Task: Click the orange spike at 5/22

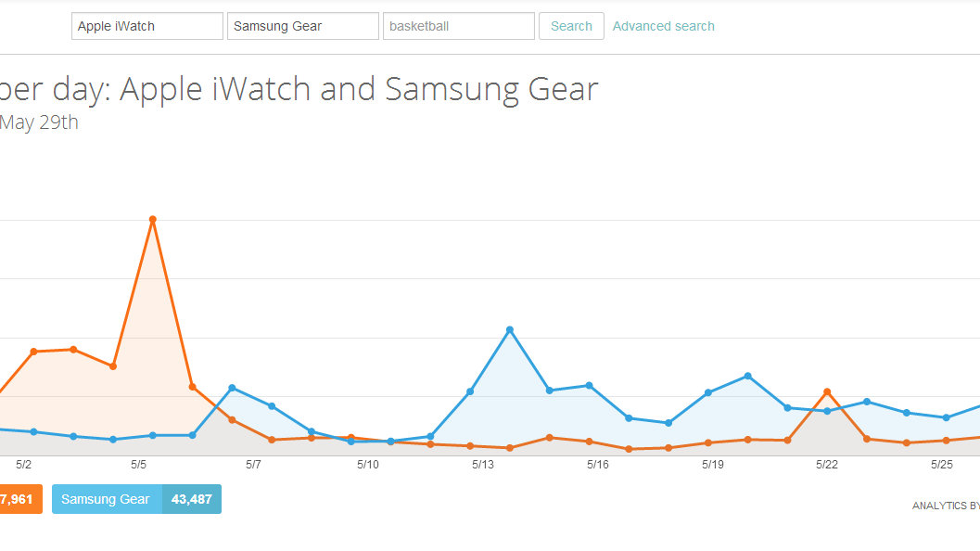Action: (826, 391)
